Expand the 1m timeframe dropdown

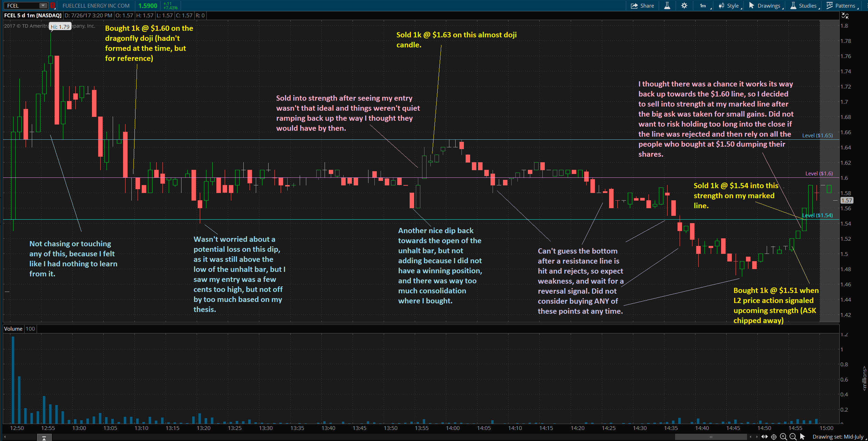point(704,6)
